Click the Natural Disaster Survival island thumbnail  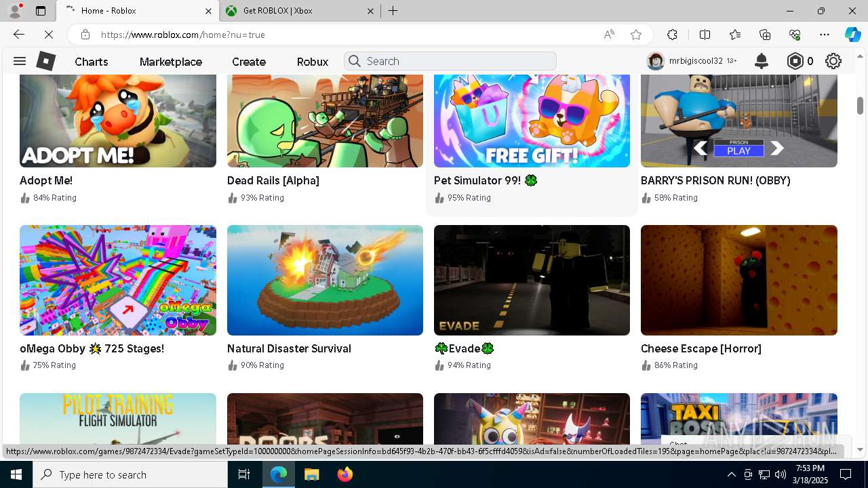(x=325, y=280)
